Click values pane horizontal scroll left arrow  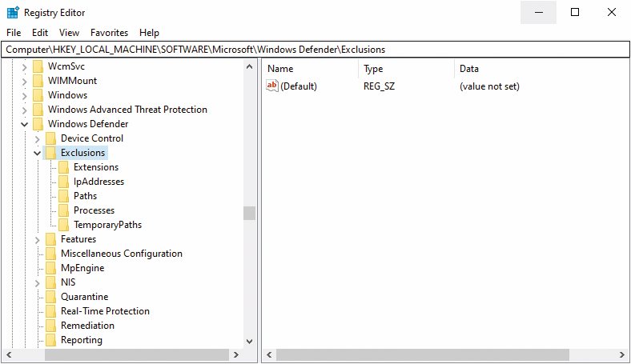point(269,354)
